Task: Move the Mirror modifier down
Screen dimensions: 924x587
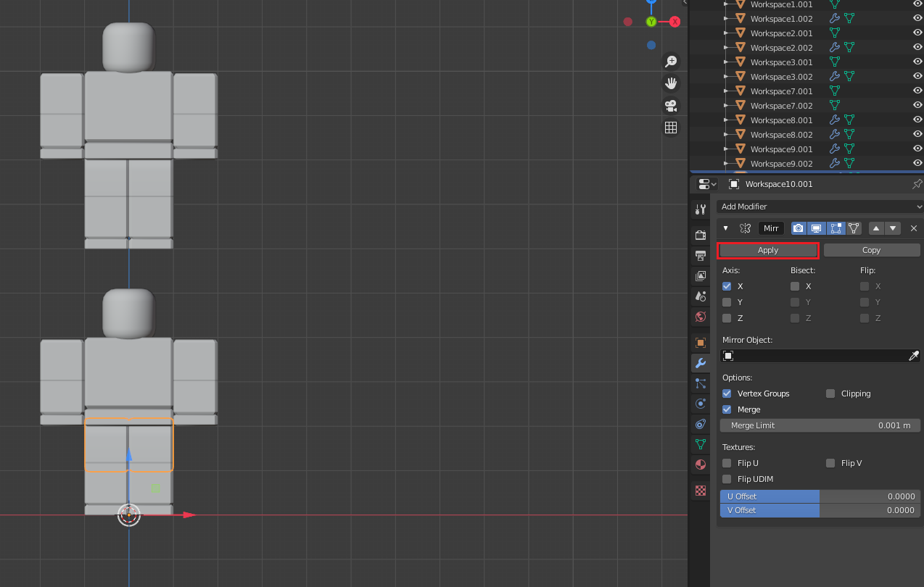Action: point(894,228)
